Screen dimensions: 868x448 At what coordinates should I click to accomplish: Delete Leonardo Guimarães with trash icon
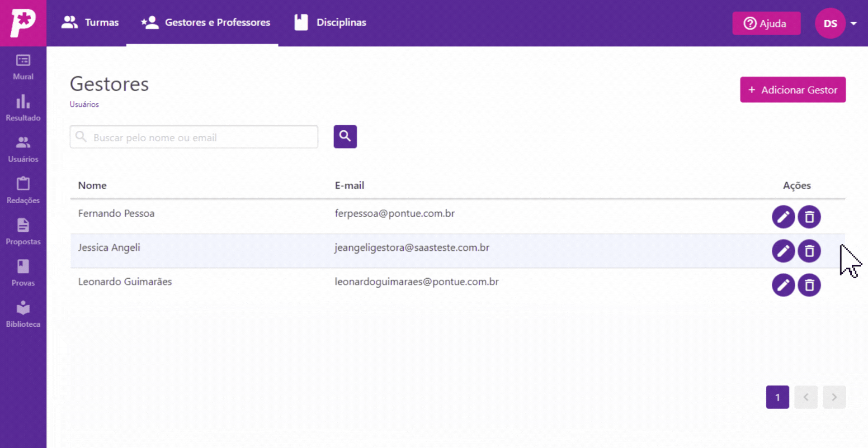(809, 285)
